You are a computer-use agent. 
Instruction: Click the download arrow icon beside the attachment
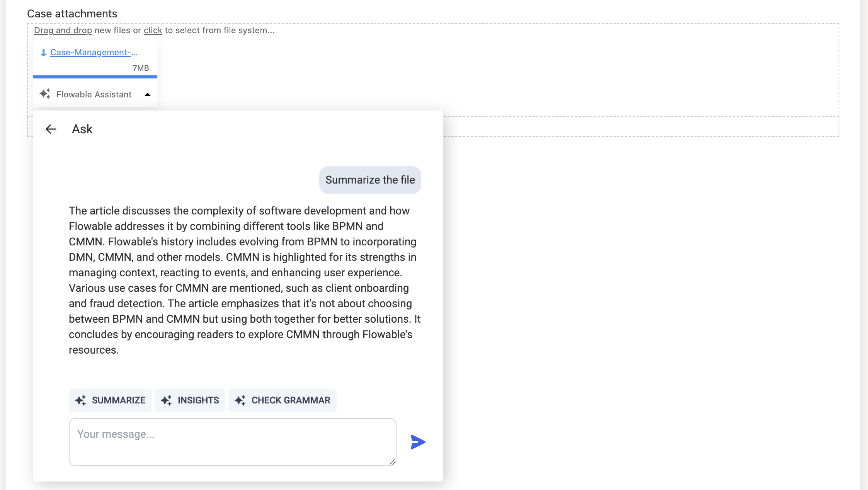point(44,53)
